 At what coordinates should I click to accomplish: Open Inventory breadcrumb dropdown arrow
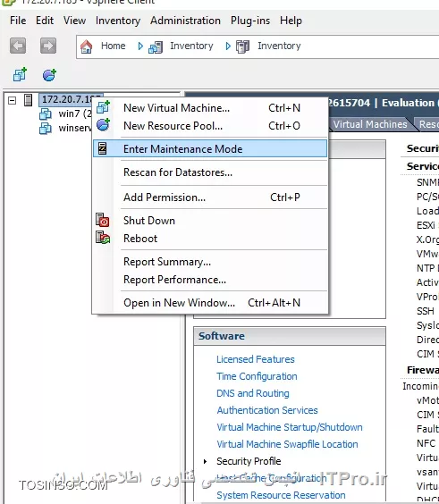pos(228,46)
